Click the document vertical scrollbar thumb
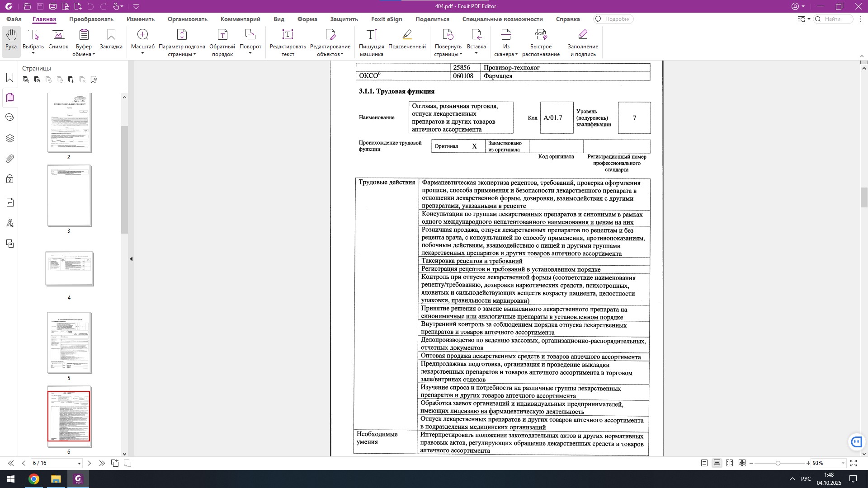Image resolution: width=868 pixels, height=488 pixels. tap(864, 197)
